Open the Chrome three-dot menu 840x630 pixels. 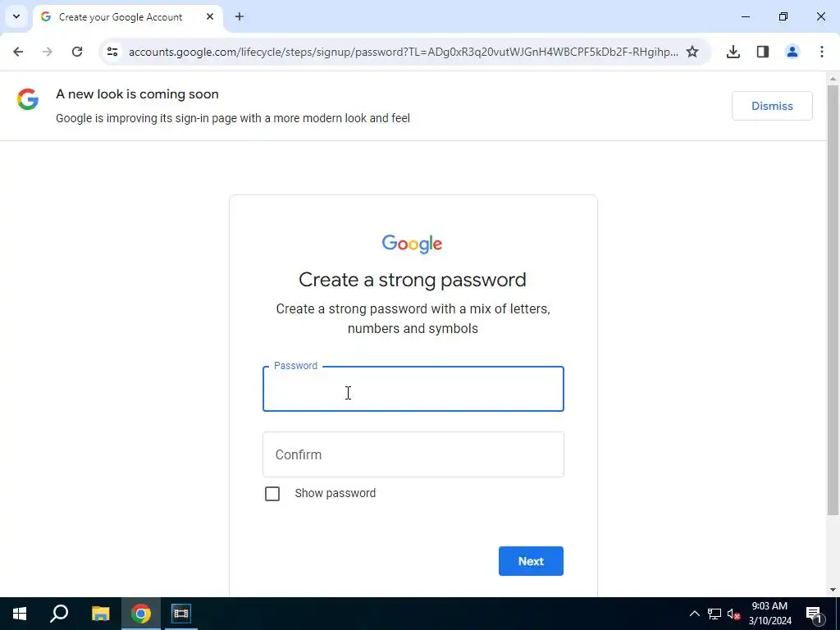[822, 52]
